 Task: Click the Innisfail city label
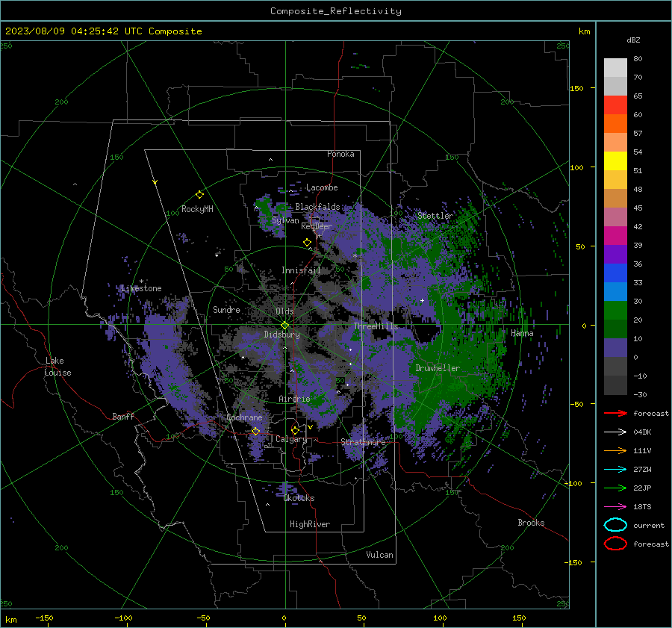[302, 270]
